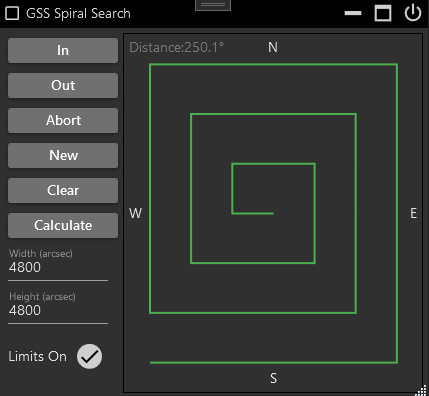Screen dimensions: 429x396
Task: Toggle the Limits On checkmark
Action: (x=89, y=356)
